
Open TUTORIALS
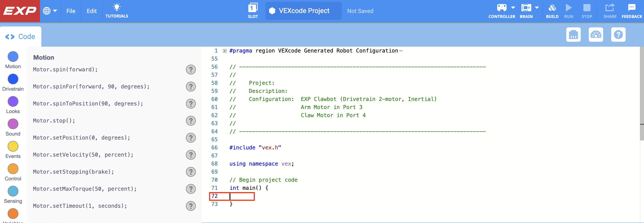(117, 10)
